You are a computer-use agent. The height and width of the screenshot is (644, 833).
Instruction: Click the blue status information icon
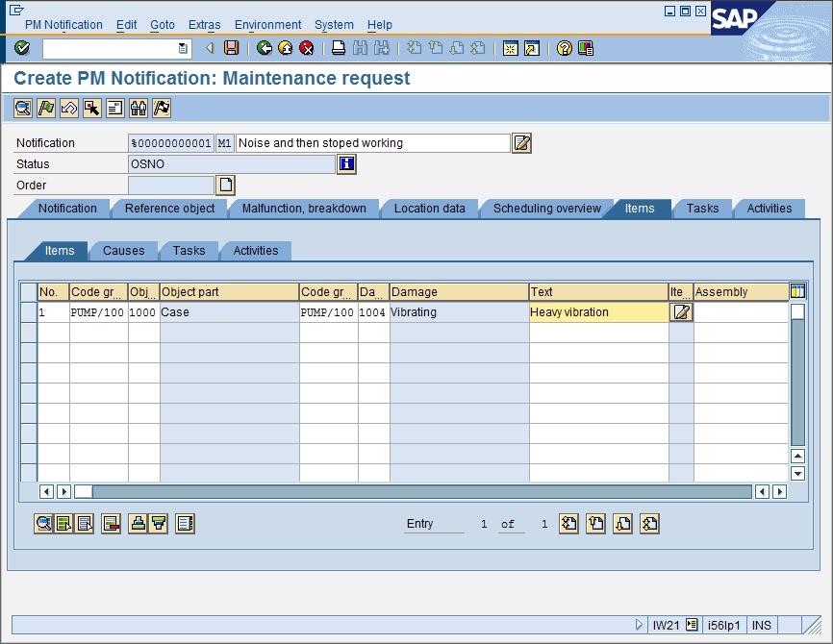[346, 164]
